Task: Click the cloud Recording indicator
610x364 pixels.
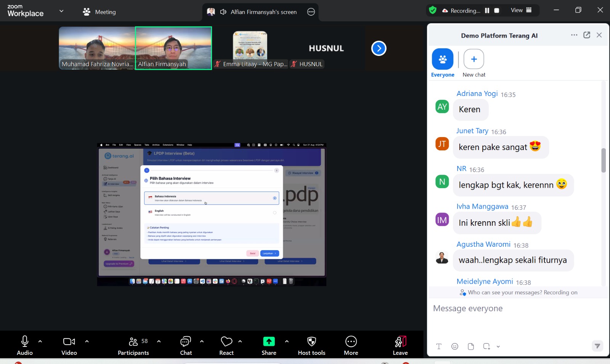Action: (461, 11)
